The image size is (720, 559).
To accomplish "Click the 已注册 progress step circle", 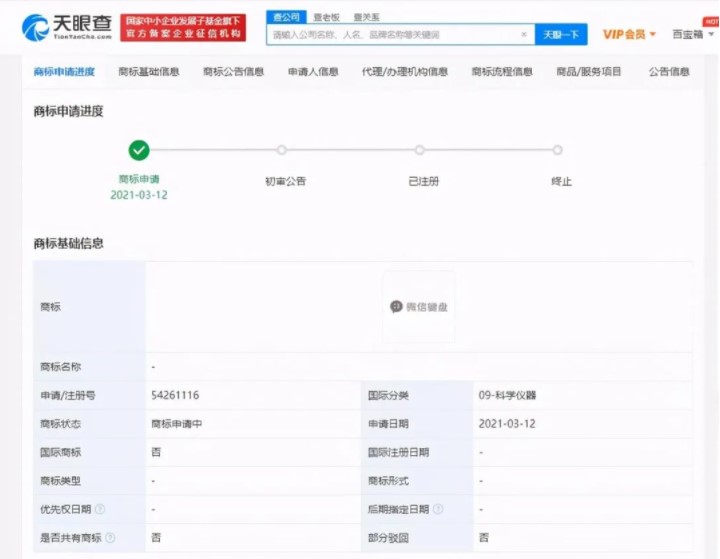I will pos(420,150).
